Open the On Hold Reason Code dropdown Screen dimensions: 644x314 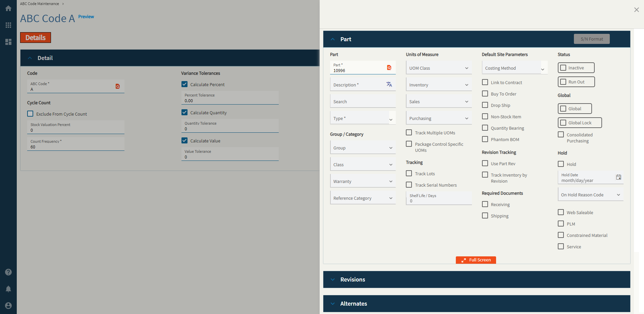619,194
